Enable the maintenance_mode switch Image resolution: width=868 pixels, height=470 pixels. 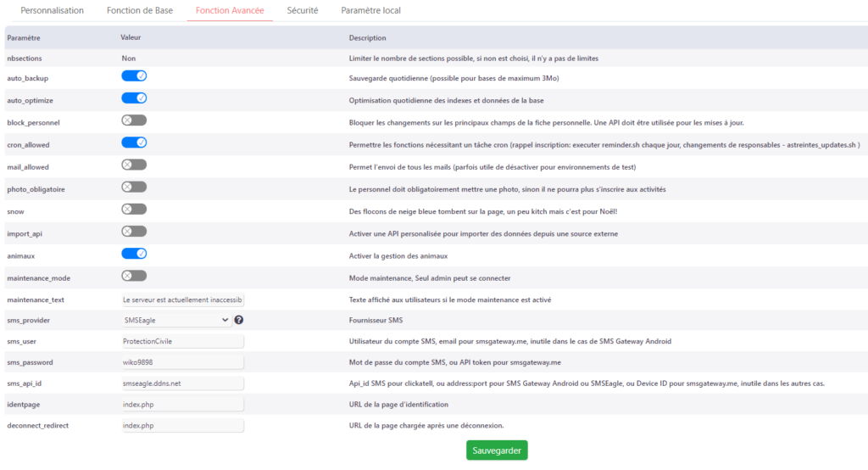pyautogui.click(x=134, y=276)
